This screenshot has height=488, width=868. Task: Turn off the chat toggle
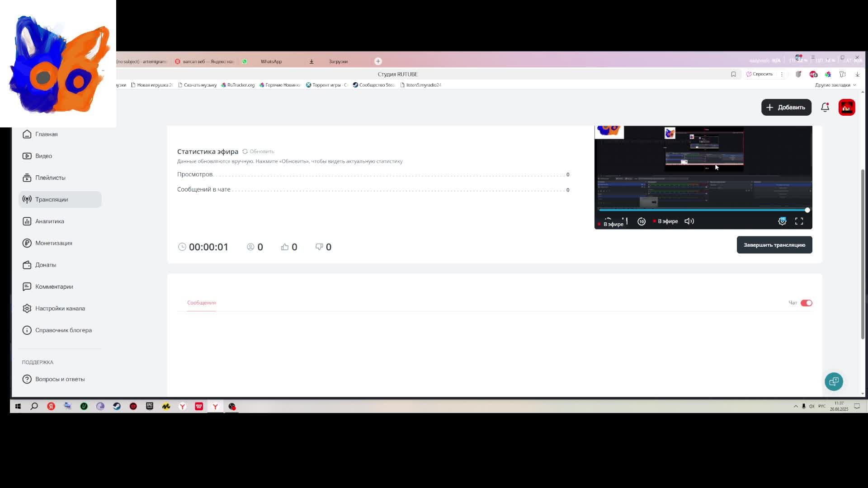[x=806, y=303]
